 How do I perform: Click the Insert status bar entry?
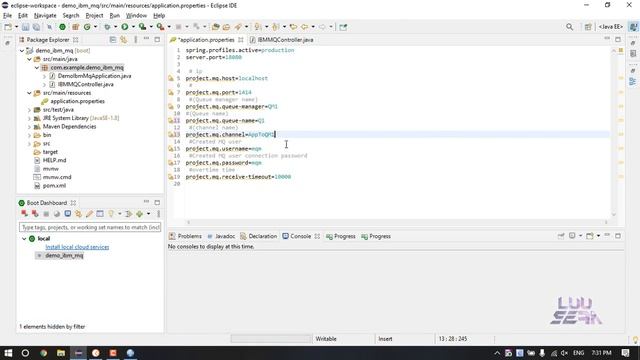click(x=385, y=339)
